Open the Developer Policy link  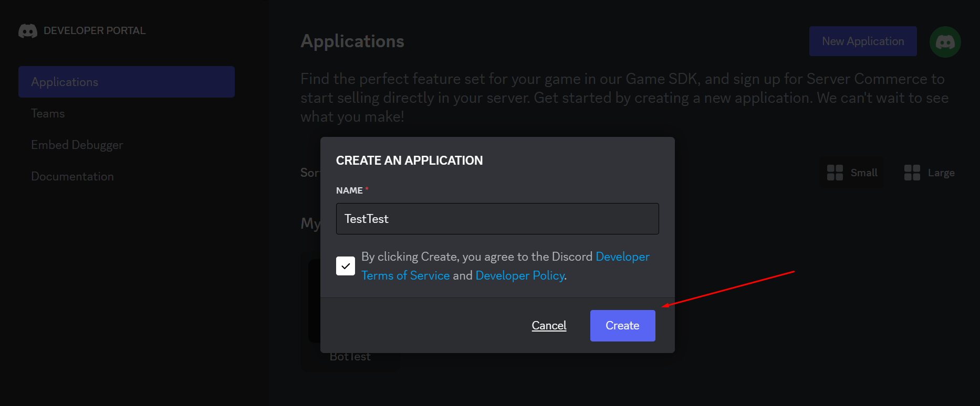[520, 275]
